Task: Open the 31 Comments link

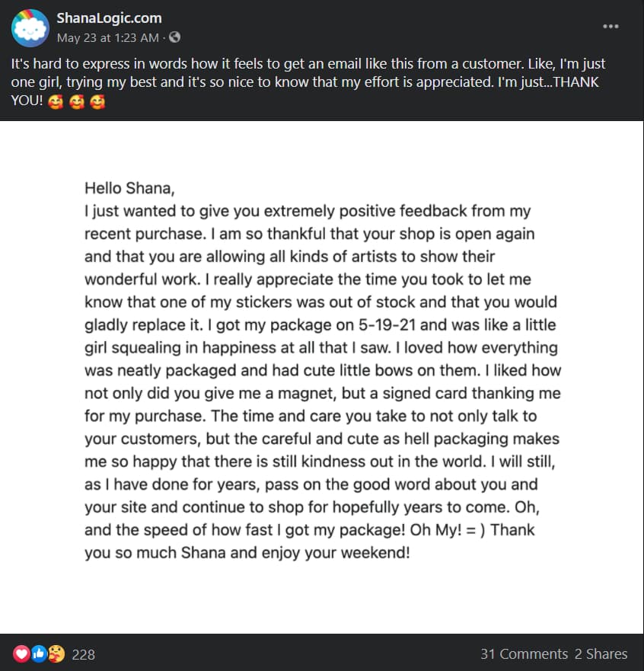Action: pyautogui.click(x=524, y=654)
